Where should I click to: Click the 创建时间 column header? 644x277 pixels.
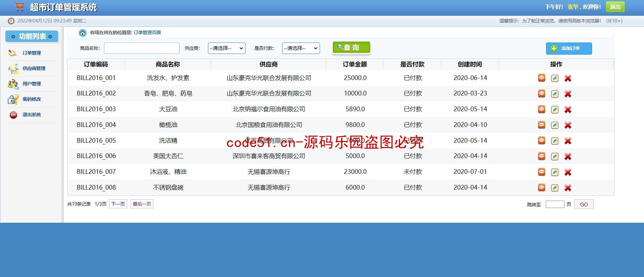pyautogui.click(x=470, y=64)
